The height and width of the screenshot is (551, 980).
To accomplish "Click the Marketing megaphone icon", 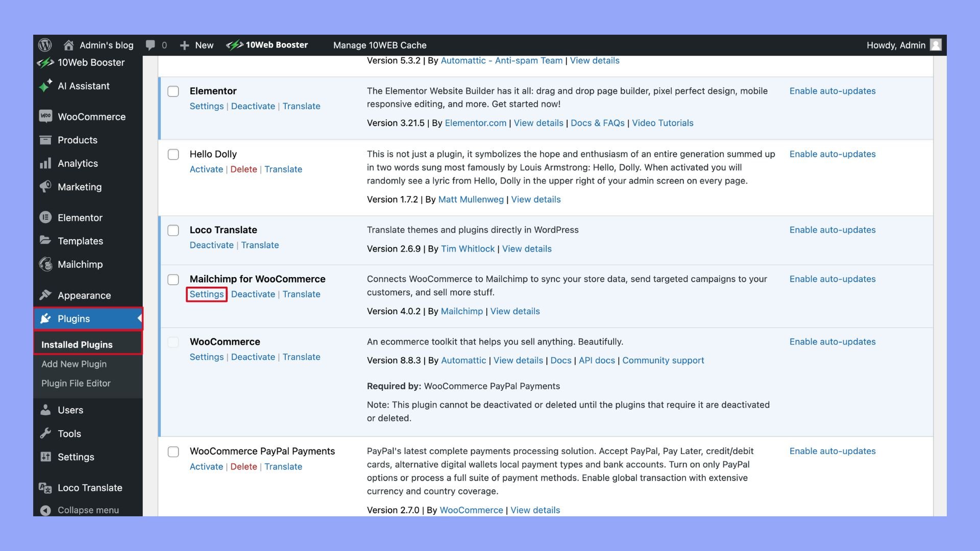I will tap(45, 187).
